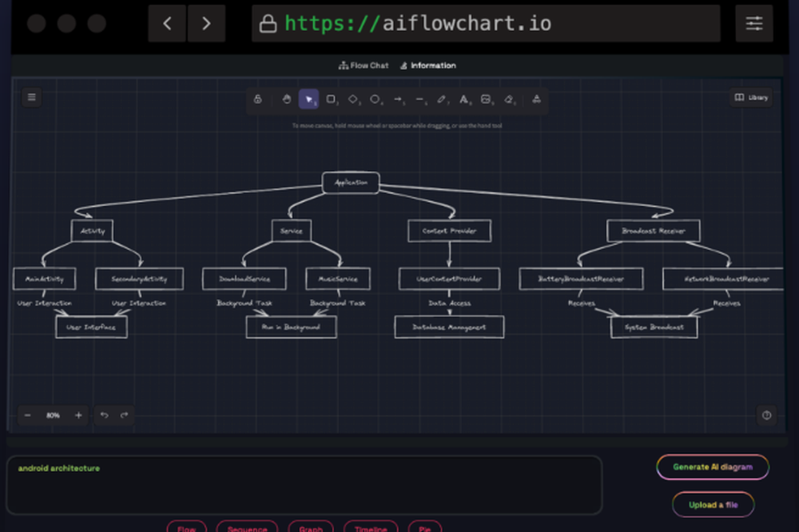Click the Data Access edge label
The image size is (799, 532).
click(449, 304)
